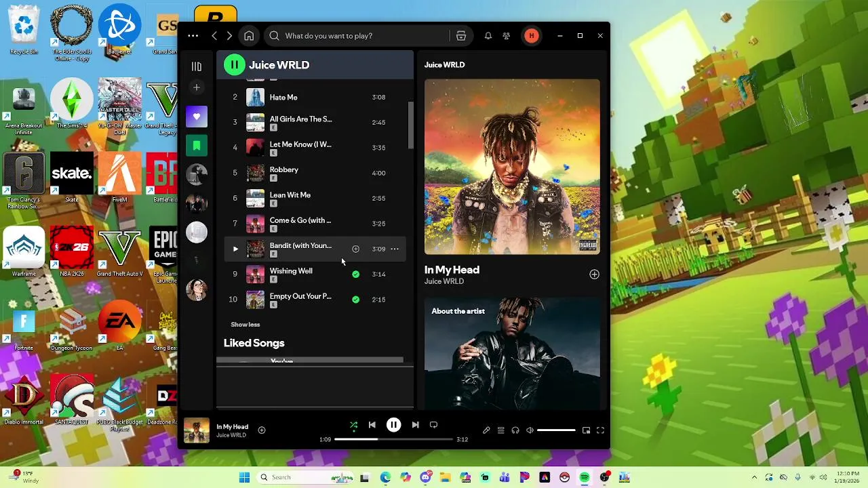
Task: Go to Spotify Home
Action: [249, 36]
